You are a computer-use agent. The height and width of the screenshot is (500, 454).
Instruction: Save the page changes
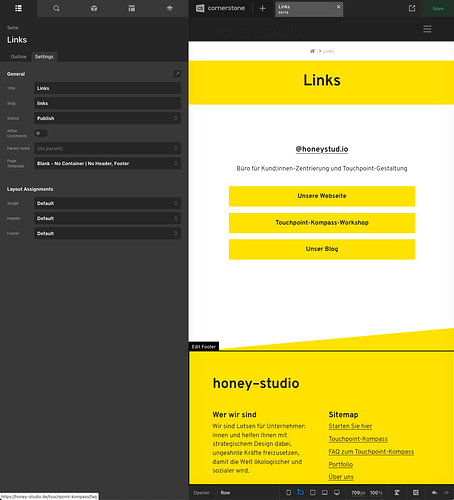[x=438, y=8]
